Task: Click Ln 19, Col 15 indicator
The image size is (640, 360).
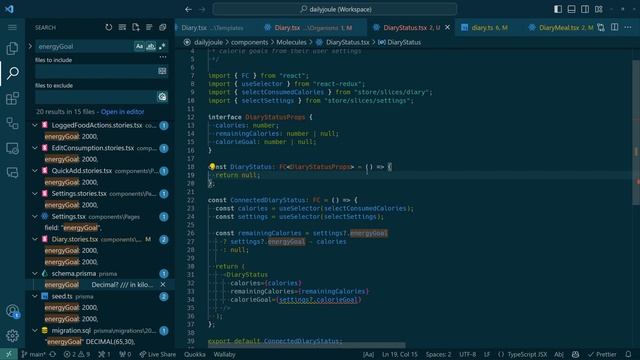Action: 400,354
